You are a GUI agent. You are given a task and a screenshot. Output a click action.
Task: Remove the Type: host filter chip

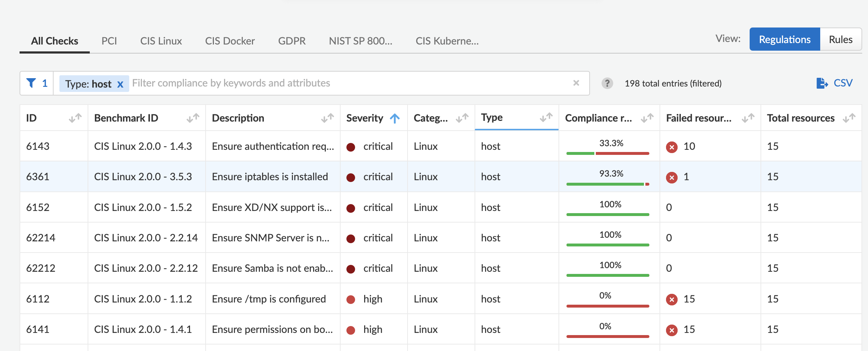120,84
